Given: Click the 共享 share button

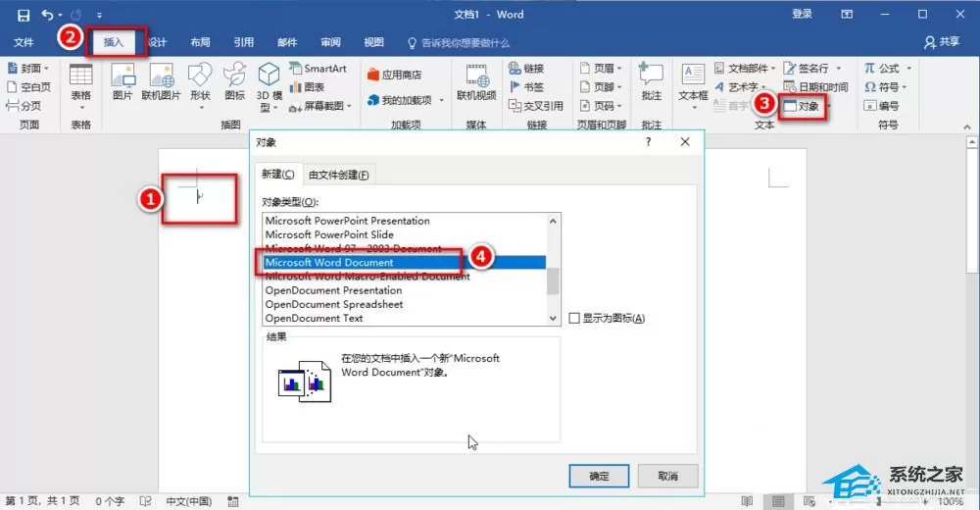Looking at the screenshot, I should (942, 42).
